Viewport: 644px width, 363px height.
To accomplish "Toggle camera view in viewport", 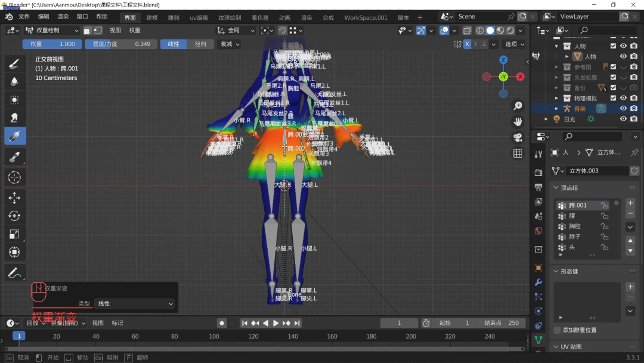I will pyautogui.click(x=518, y=137).
